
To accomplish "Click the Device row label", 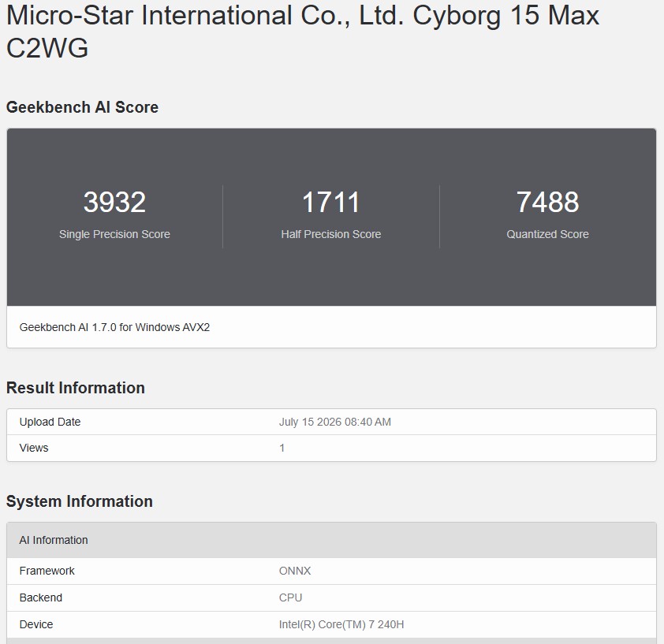I will click(x=36, y=624).
